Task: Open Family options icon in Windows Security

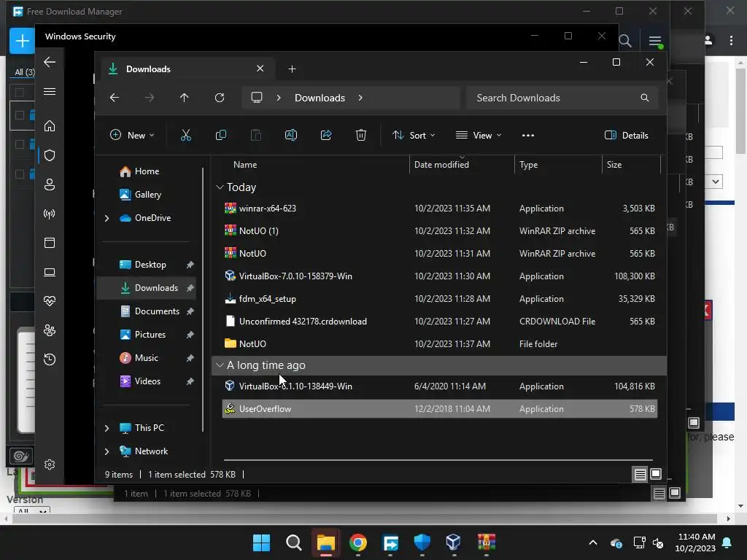Action: pos(50,330)
